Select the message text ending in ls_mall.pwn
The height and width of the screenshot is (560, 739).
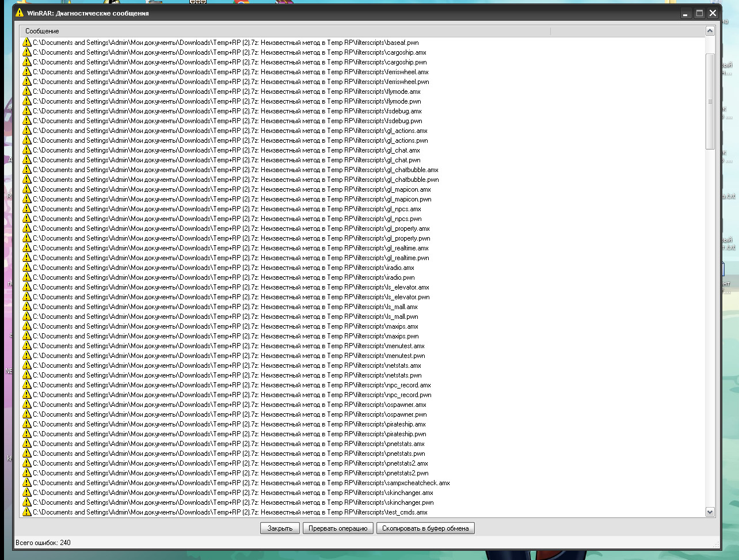coord(226,317)
